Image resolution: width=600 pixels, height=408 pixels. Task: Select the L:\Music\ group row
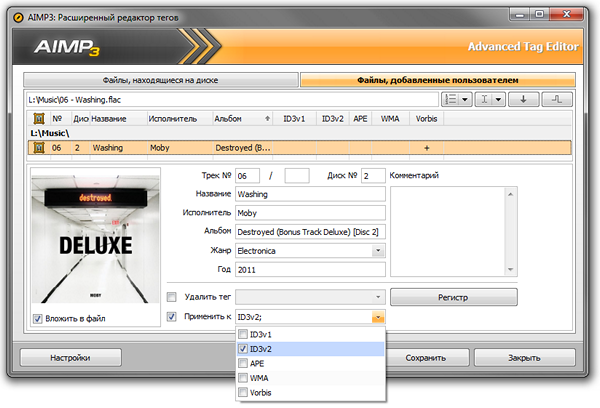click(300, 133)
